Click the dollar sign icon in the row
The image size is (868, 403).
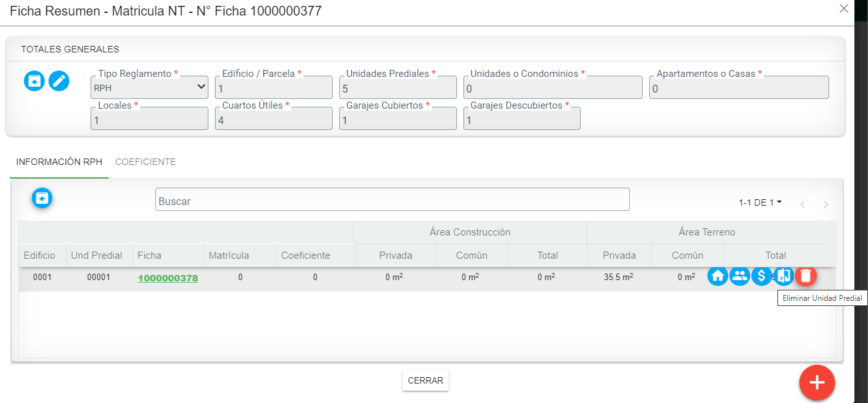(761, 276)
